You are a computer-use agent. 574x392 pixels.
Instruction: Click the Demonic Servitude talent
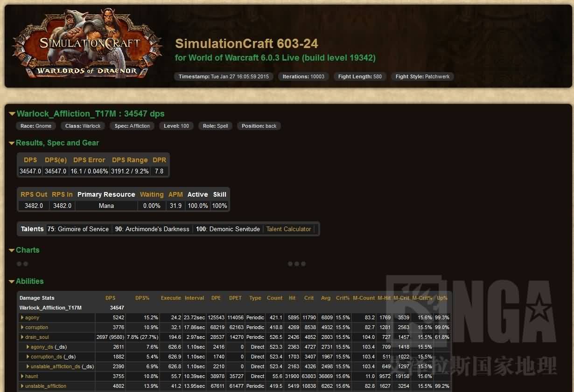[x=228, y=229]
